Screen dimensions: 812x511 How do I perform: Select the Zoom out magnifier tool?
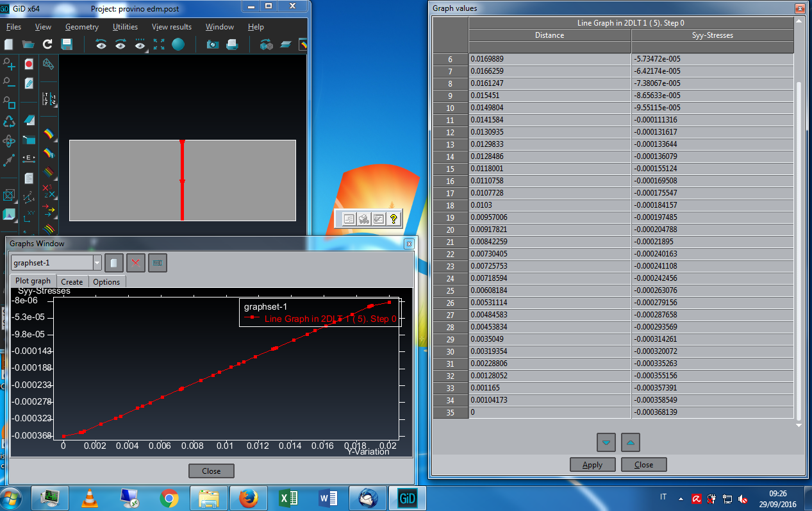click(x=9, y=82)
